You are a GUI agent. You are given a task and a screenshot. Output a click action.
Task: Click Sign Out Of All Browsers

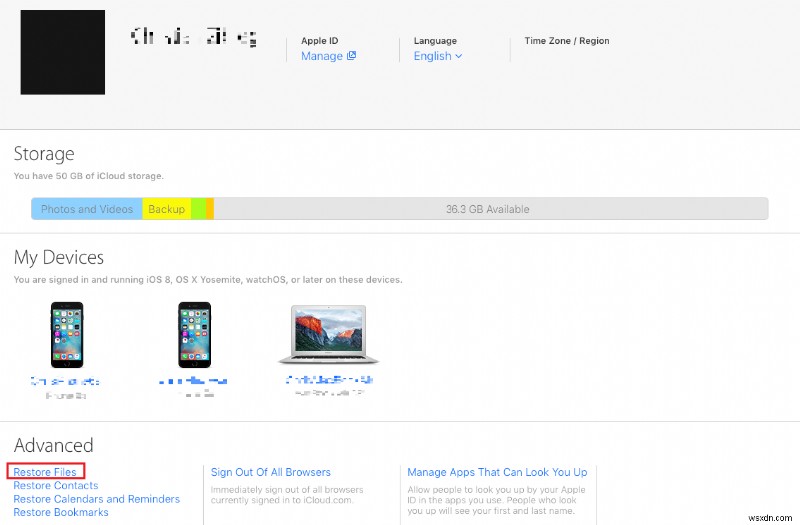click(x=270, y=472)
